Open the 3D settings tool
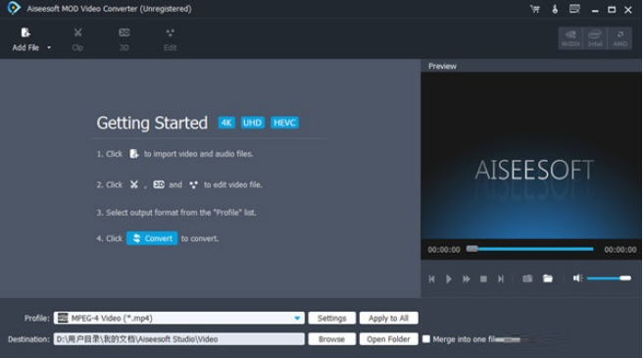644x358 pixels. 124,39
